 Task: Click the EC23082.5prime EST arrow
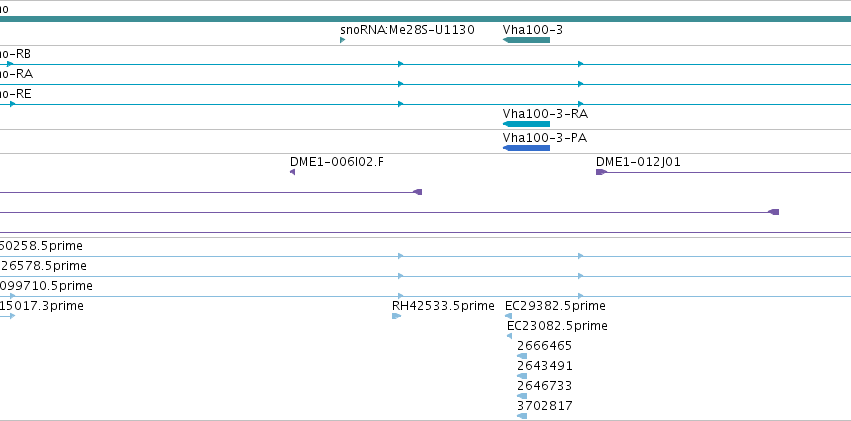[509, 336]
